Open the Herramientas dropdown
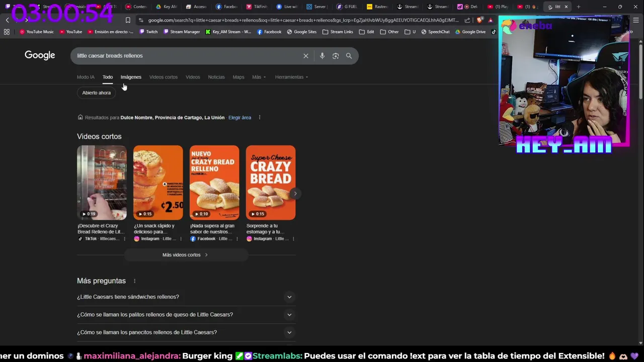The height and width of the screenshot is (362, 644). [x=292, y=77]
